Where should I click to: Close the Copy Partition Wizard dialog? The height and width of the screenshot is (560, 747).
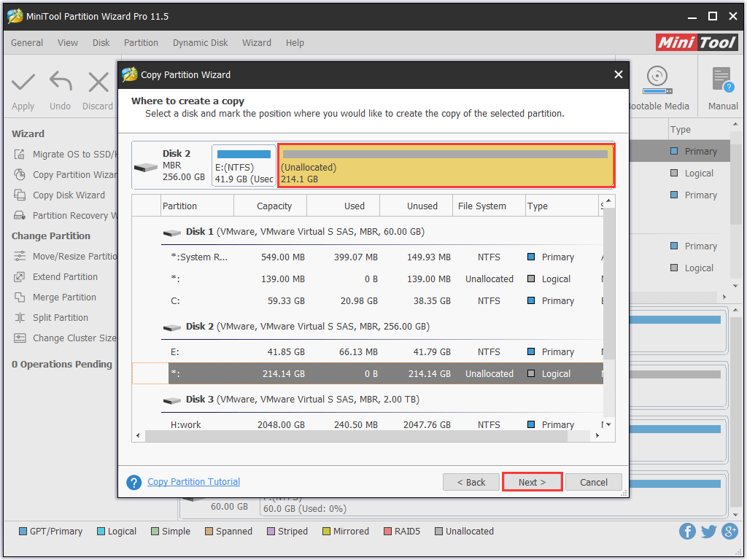[619, 74]
